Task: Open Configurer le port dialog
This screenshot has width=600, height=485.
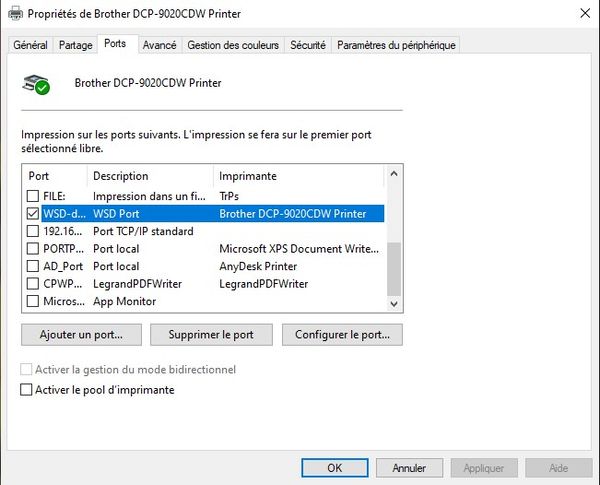Action: pyautogui.click(x=342, y=335)
